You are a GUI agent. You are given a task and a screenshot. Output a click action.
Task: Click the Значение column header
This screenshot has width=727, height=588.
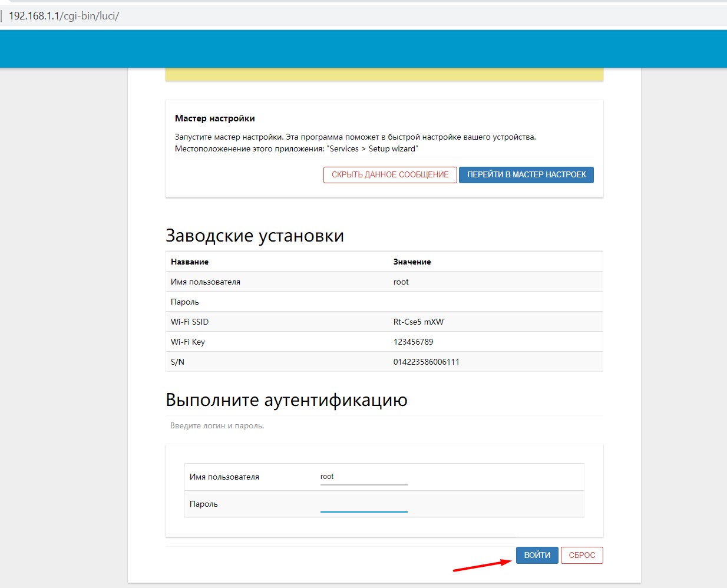point(412,262)
